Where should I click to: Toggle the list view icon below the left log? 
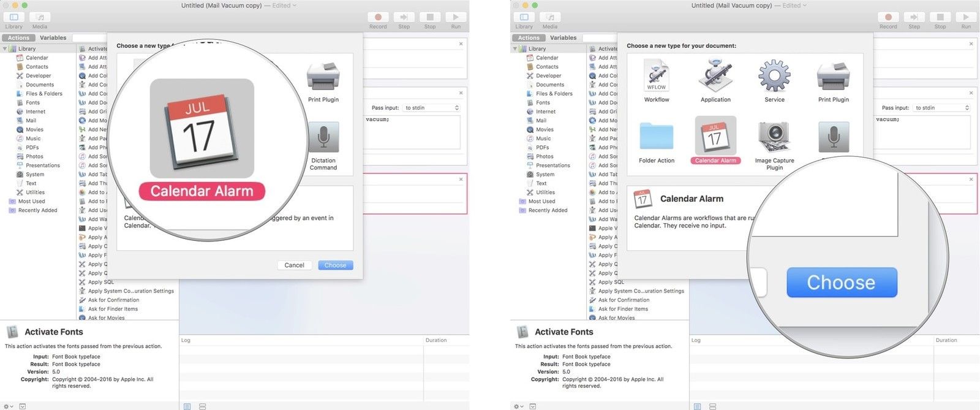click(187, 406)
